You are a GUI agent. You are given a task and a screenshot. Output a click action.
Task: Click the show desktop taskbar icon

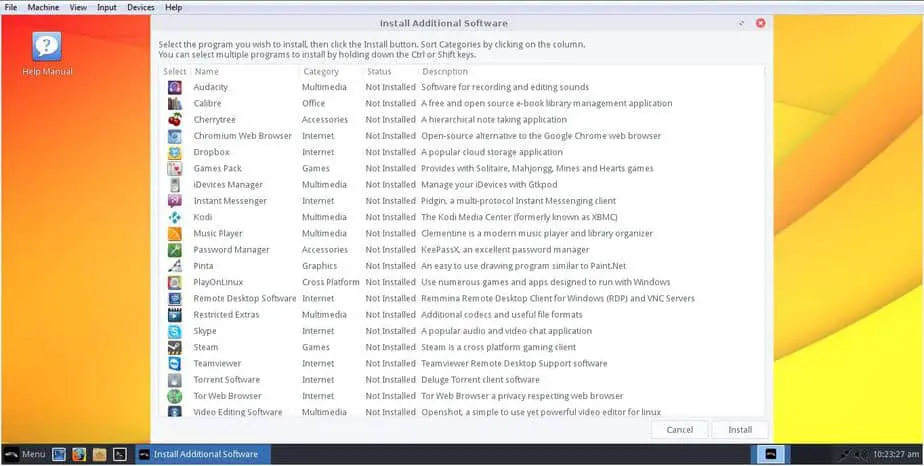(59, 454)
